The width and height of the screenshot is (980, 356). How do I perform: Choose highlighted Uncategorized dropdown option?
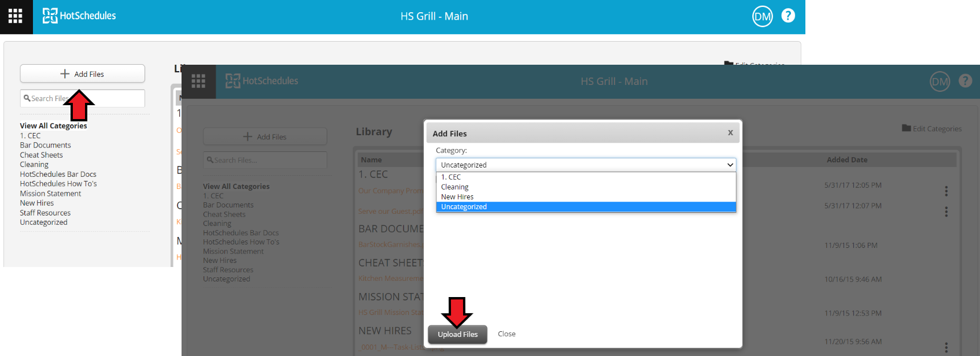click(x=586, y=206)
